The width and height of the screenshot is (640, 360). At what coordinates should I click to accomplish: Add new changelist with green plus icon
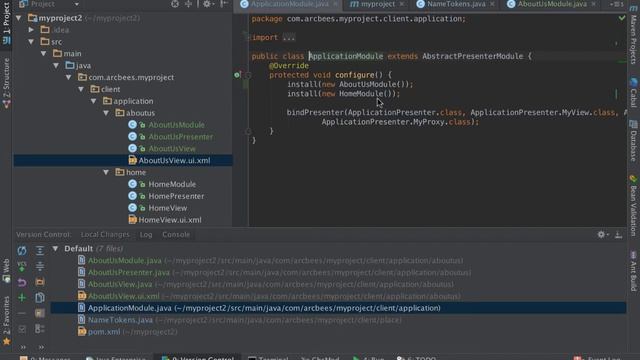tap(22, 298)
